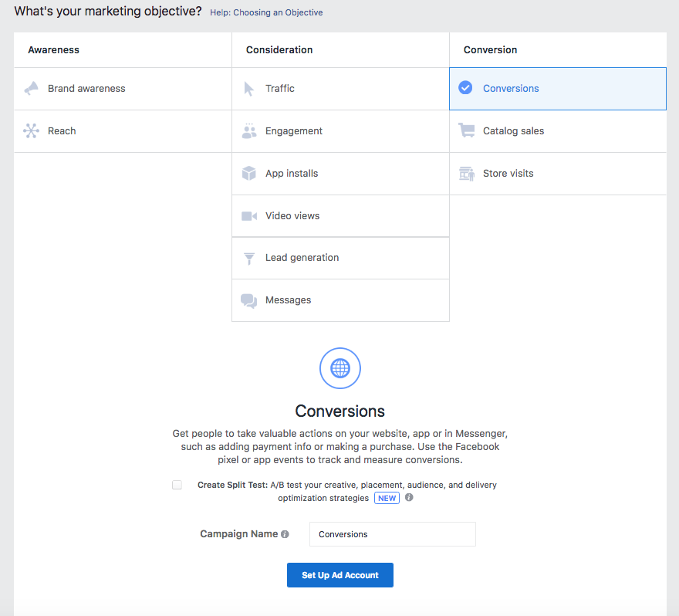Click the Messages chat bubbles icon
The height and width of the screenshot is (616, 679).
click(249, 300)
